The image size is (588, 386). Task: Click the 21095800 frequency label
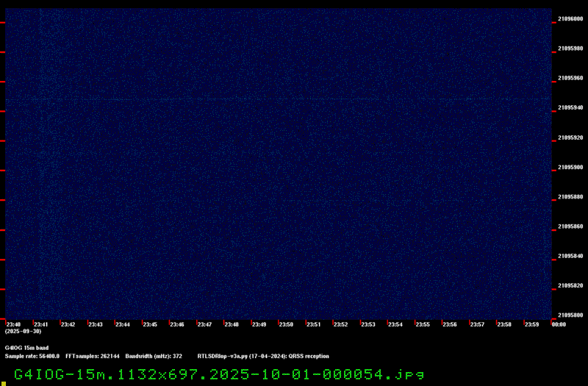pyautogui.click(x=570, y=315)
